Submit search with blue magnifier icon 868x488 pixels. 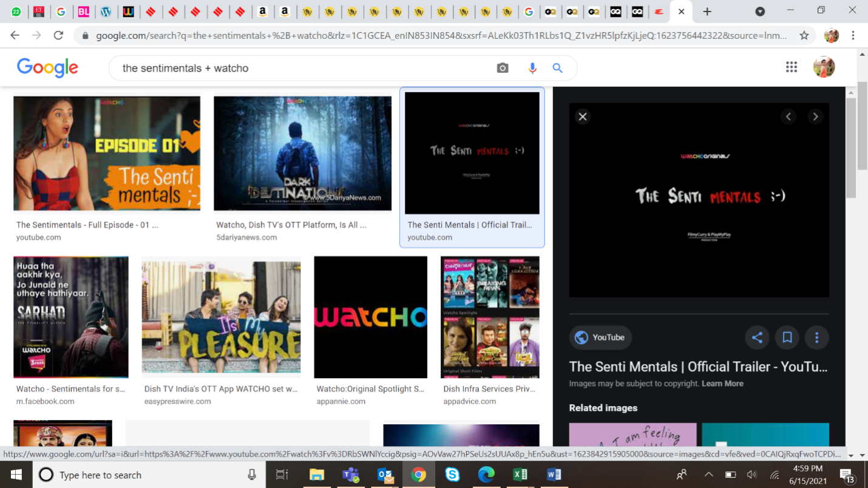(558, 68)
